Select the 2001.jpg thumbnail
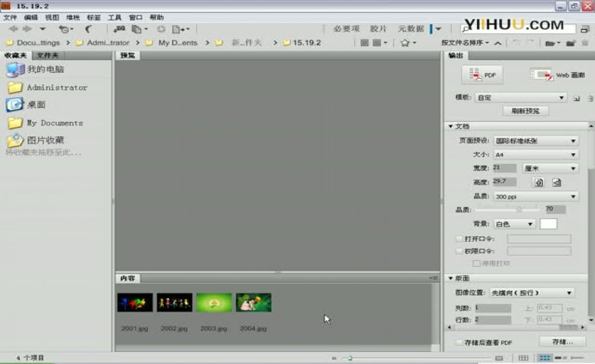 135,303
